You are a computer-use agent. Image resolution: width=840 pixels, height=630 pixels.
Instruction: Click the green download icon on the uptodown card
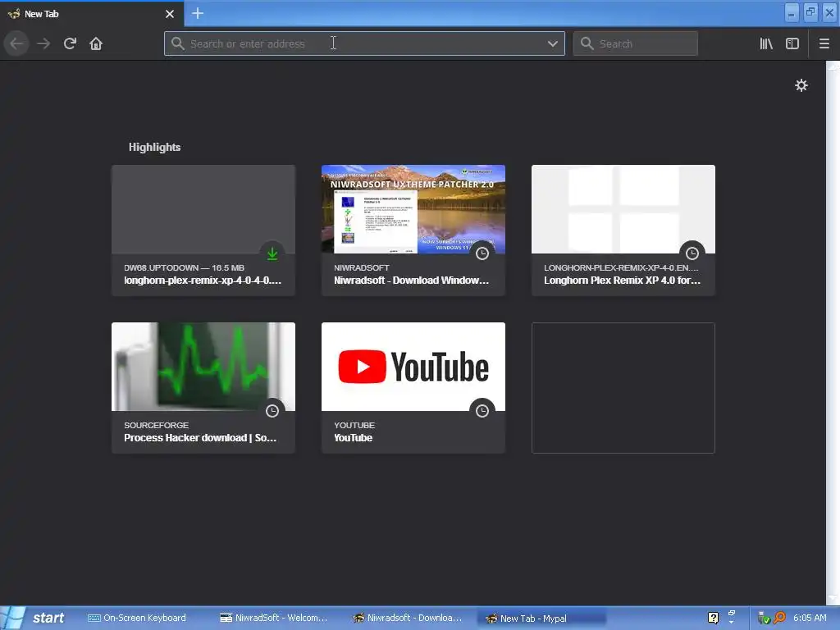(272, 253)
